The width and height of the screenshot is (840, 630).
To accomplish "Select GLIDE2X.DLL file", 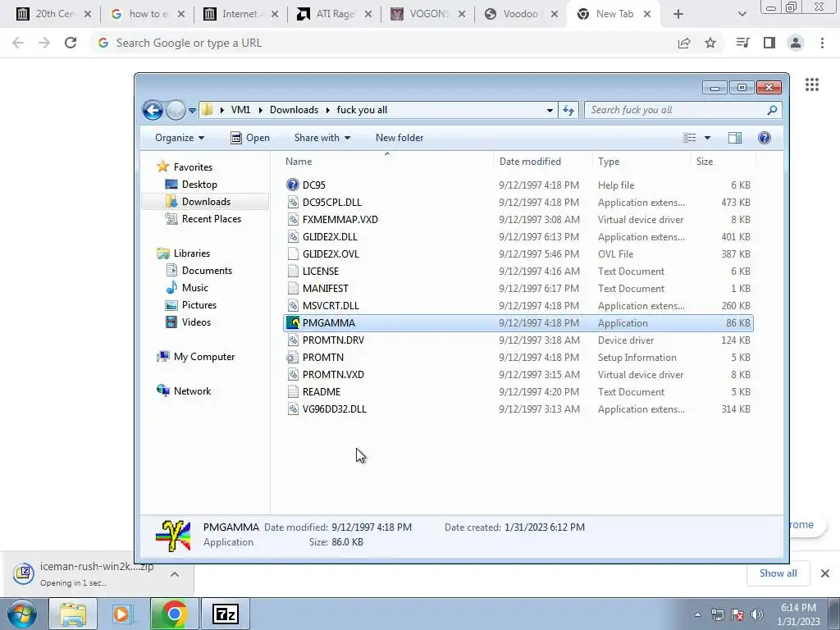I will tap(330, 237).
